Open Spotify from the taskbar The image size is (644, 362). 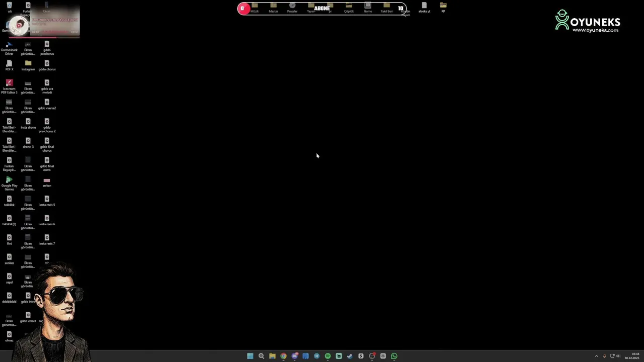pos(328,356)
